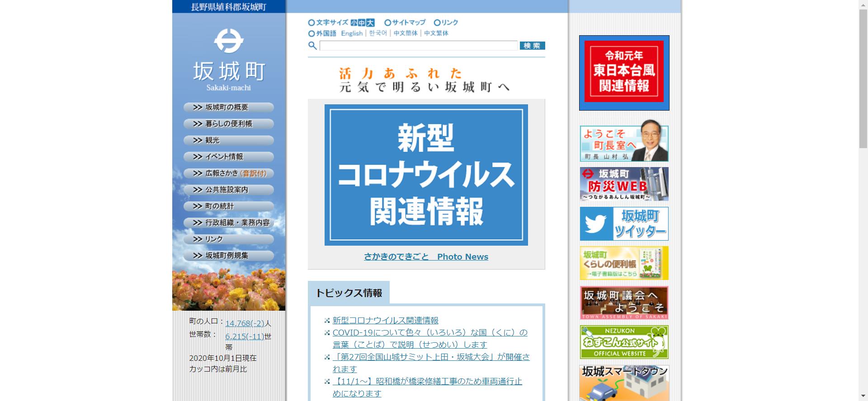Click into the site search text field

click(418, 46)
